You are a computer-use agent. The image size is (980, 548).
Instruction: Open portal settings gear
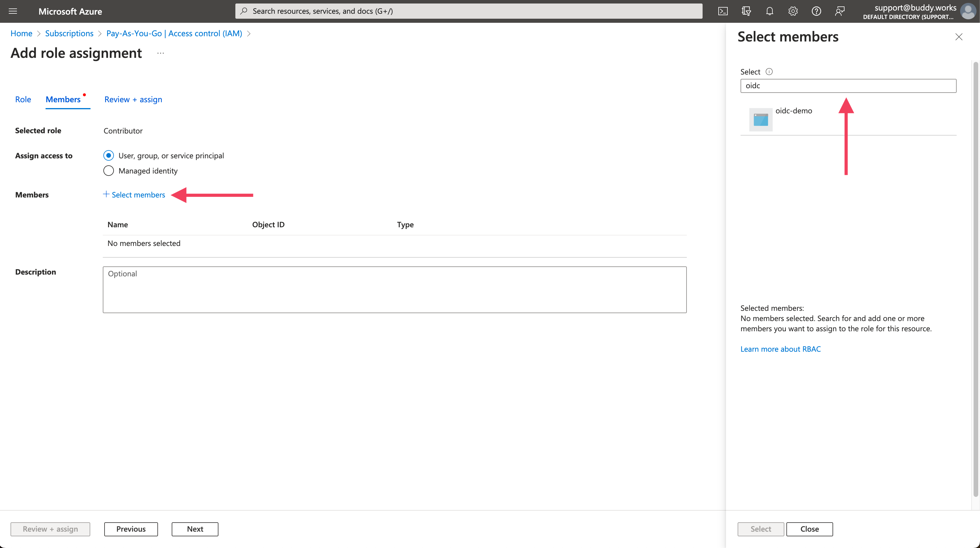pyautogui.click(x=793, y=11)
